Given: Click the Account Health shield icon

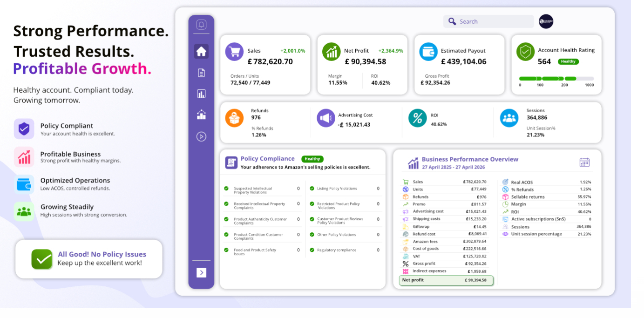Looking at the screenshot, I should 525,52.
